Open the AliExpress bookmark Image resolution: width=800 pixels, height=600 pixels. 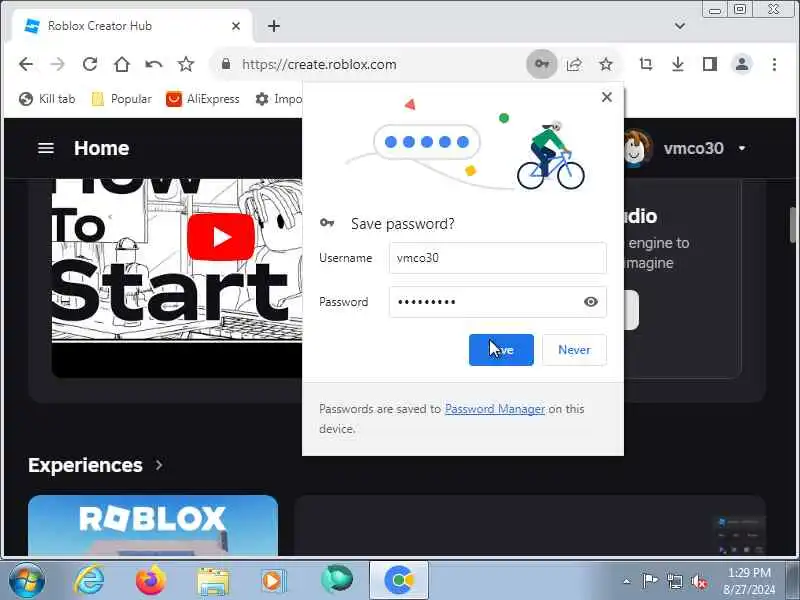[203, 98]
